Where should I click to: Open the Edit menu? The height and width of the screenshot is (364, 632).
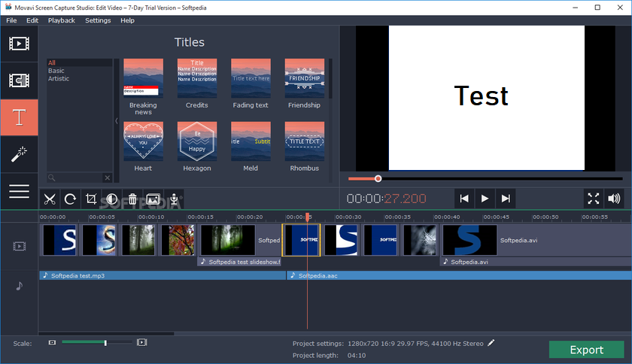[x=32, y=20]
